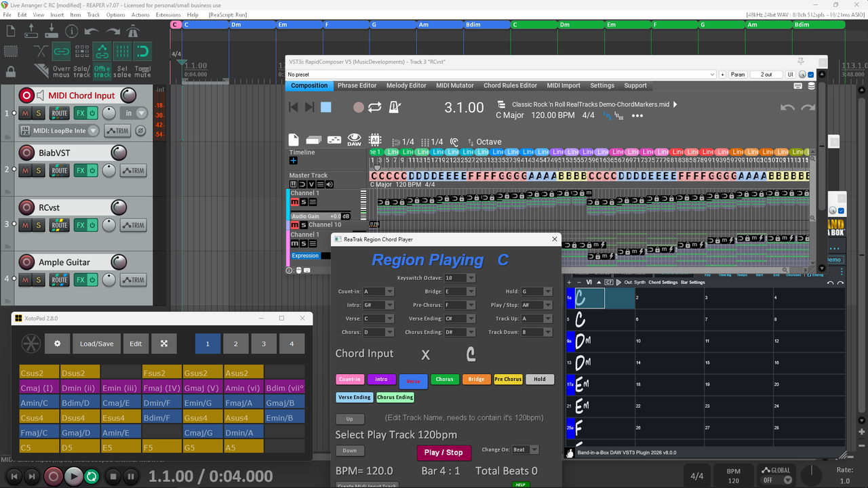Screen dimensions: 868x488
Task: Toggle RapidComposer metronome icon
Action: pyautogui.click(x=395, y=107)
